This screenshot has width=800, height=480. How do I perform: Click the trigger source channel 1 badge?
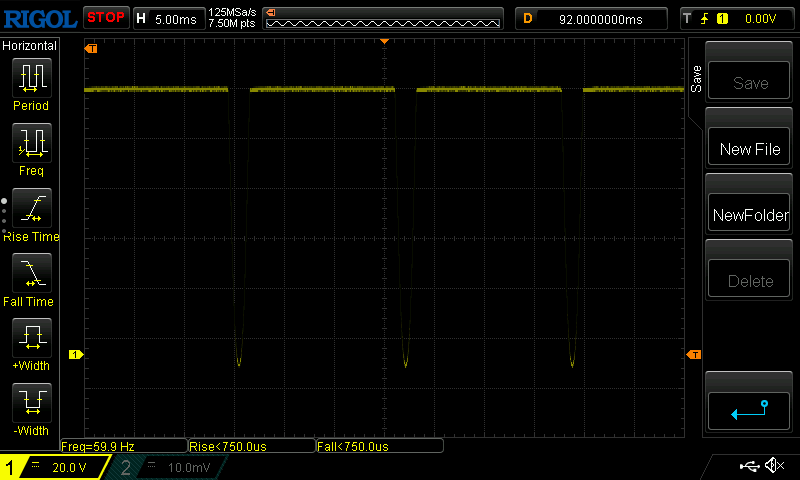click(x=722, y=19)
